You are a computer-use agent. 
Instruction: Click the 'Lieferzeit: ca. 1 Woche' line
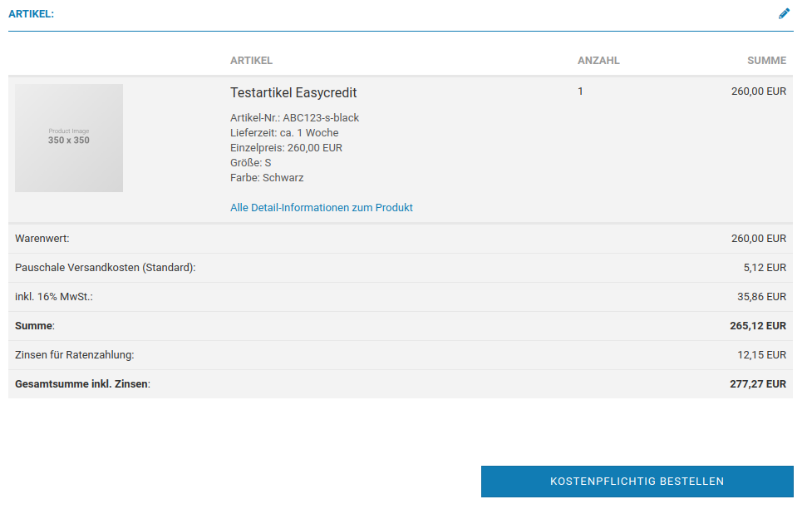click(x=284, y=133)
